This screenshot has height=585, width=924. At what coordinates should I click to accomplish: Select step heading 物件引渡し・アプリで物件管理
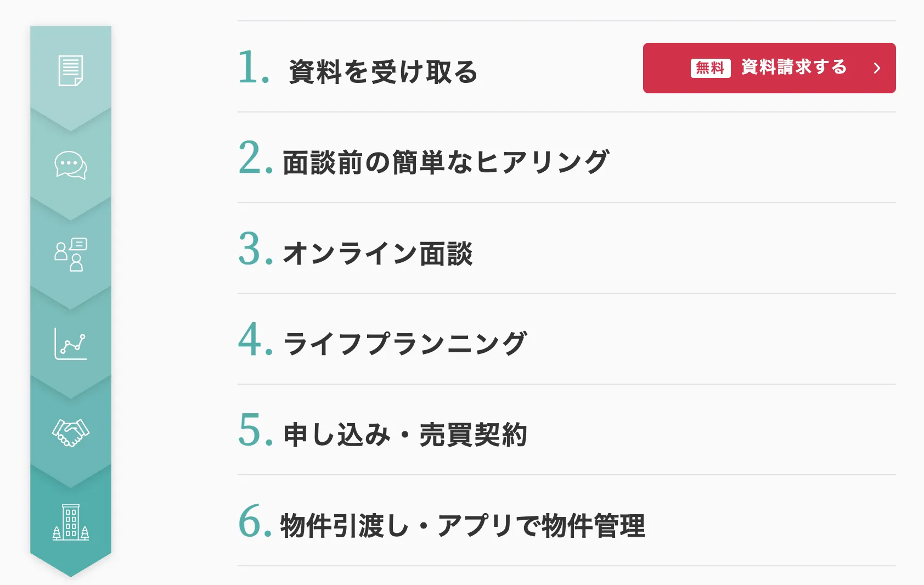tap(463, 526)
